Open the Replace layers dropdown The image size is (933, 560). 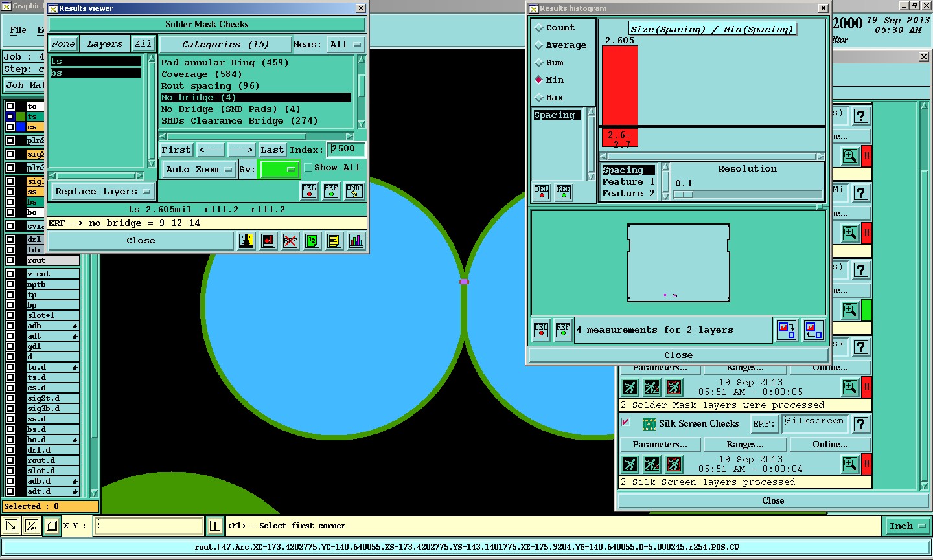pyautogui.click(x=102, y=192)
